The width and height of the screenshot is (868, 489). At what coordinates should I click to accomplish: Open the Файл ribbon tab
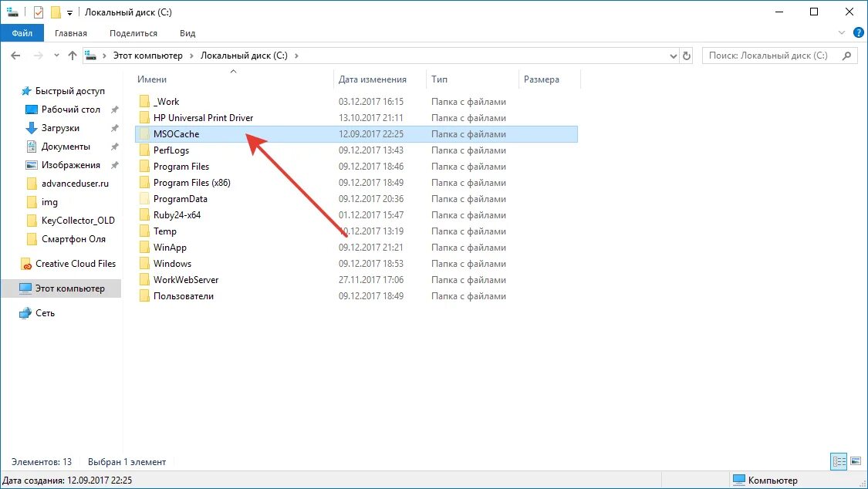coord(22,33)
